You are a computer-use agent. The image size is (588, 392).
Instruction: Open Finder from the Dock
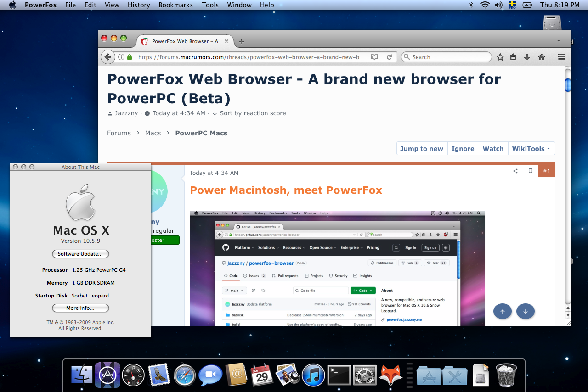pyautogui.click(x=82, y=375)
